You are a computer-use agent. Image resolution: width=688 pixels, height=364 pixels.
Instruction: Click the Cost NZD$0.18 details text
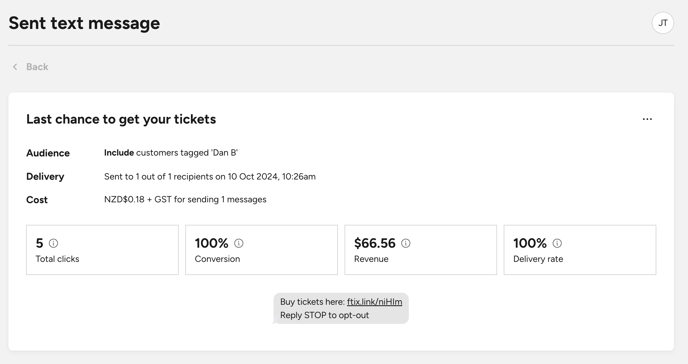[185, 200]
